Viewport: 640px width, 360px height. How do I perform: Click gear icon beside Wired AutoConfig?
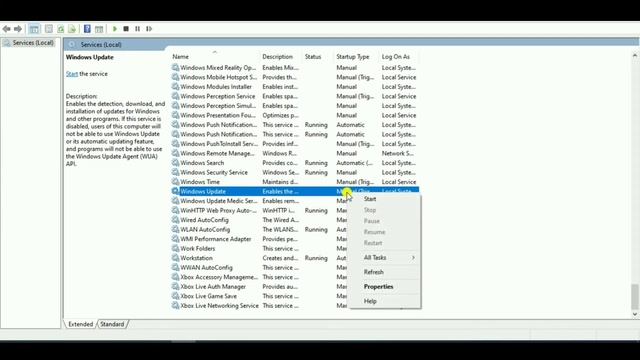point(175,220)
